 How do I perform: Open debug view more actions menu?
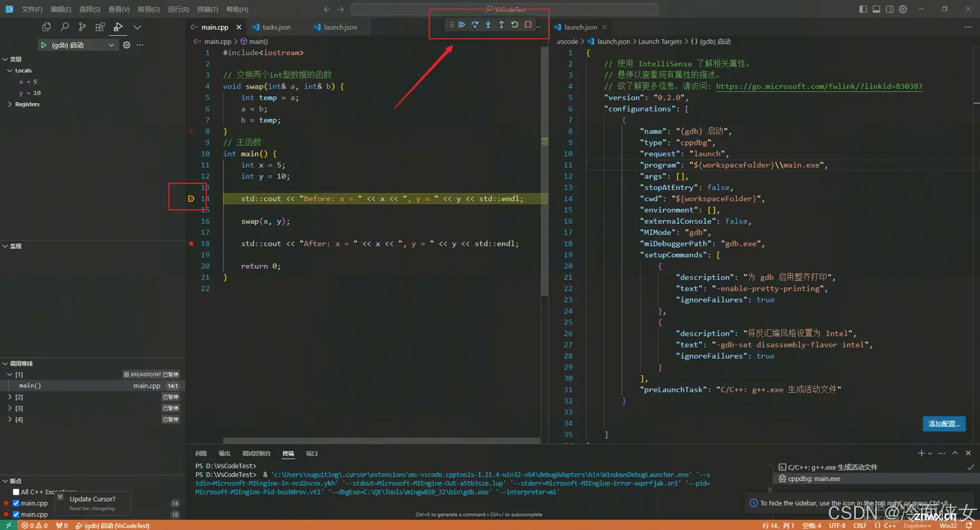tap(140, 45)
